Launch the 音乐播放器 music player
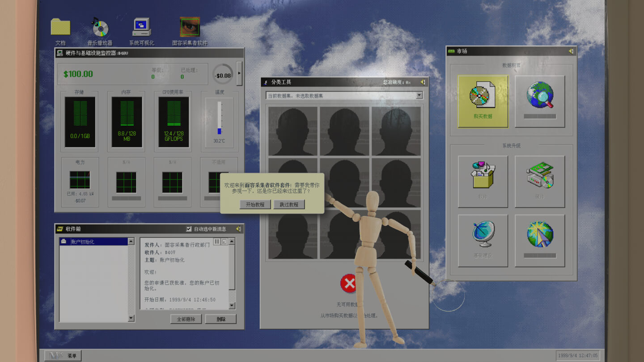Image resolution: width=644 pixels, height=362 pixels. pyautogui.click(x=100, y=28)
